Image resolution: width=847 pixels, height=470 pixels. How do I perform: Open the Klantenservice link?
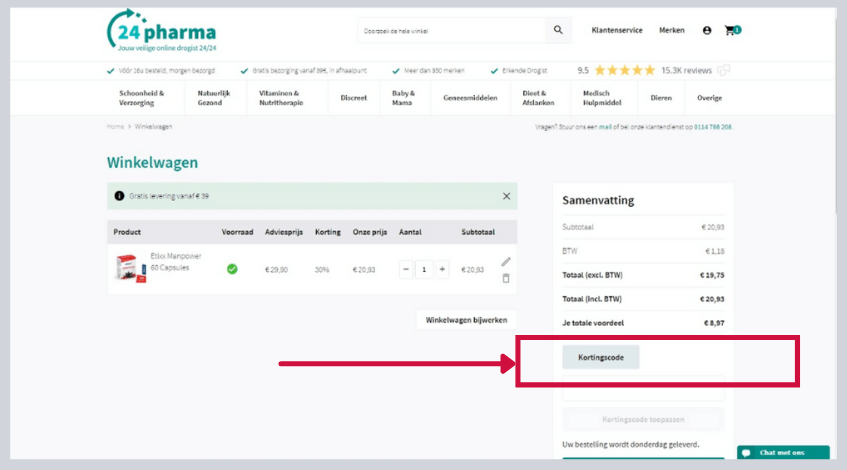(617, 31)
